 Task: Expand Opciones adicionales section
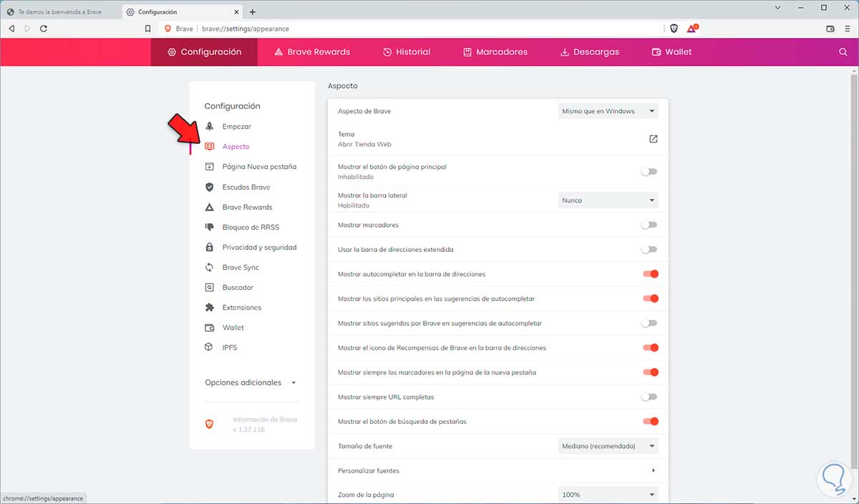point(250,382)
